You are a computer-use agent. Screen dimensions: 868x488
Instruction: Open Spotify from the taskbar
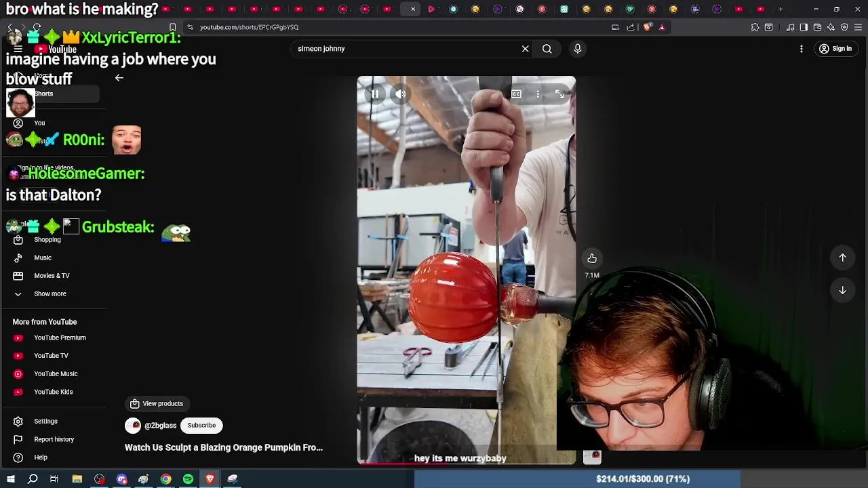click(188, 479)
